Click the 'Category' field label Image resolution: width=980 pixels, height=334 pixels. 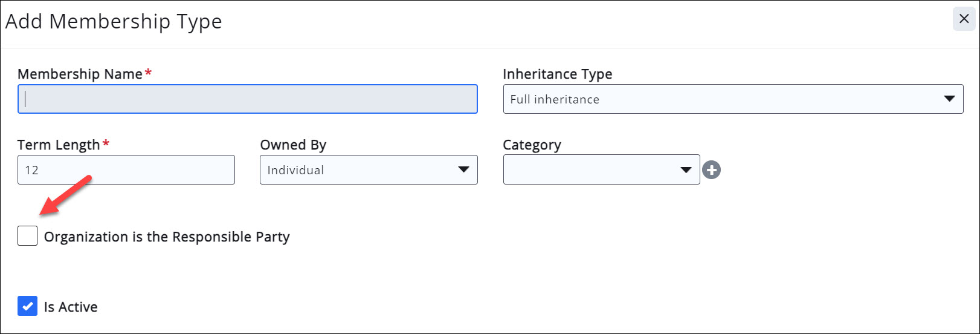click(x=532, y=145)
